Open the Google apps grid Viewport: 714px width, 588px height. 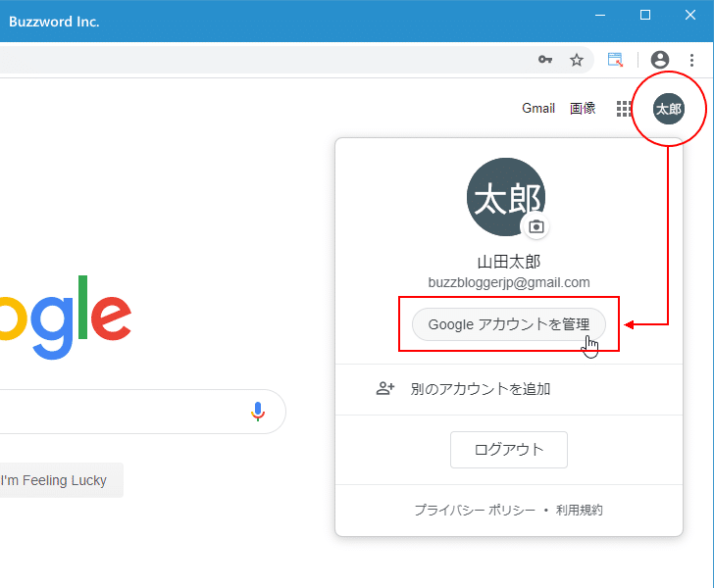624,109
